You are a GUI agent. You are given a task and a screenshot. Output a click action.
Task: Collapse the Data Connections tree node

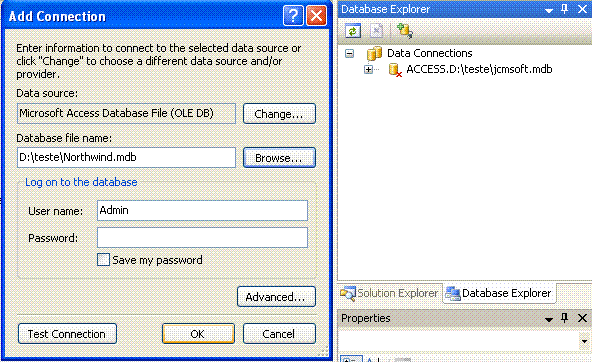[x=350, y=53]
